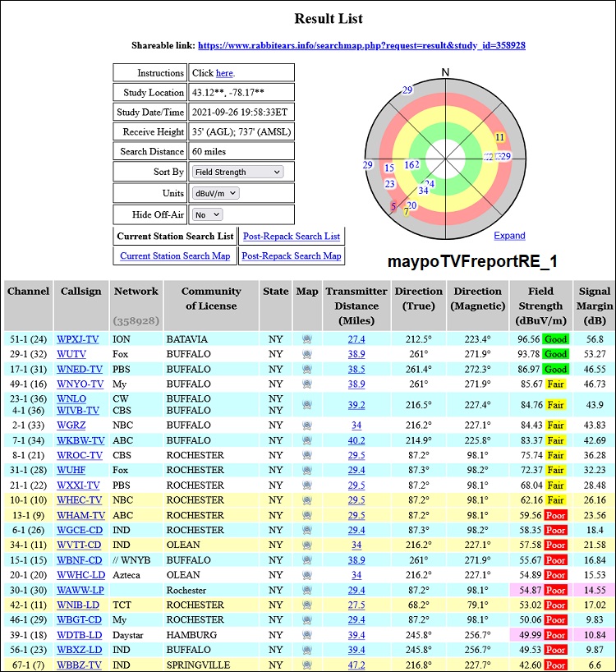Open the map icon for WVTT-CD
This screenshot has width=616, height=672.
306,545
